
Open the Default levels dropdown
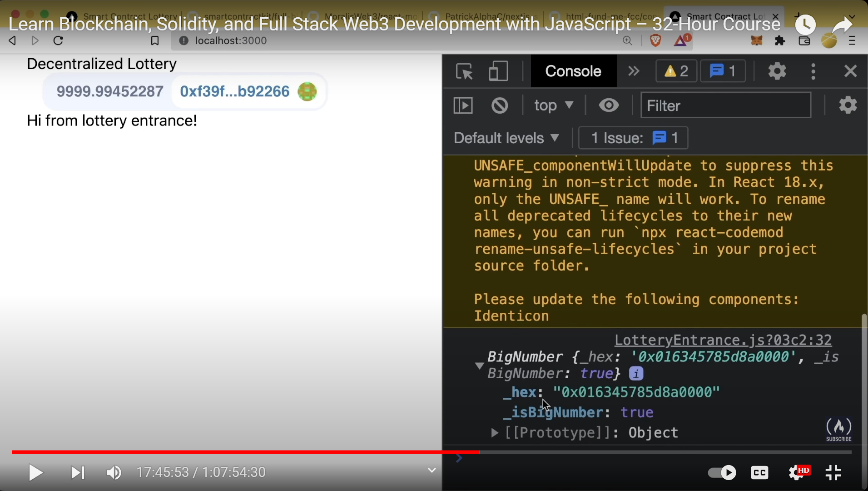click(506, 138)
